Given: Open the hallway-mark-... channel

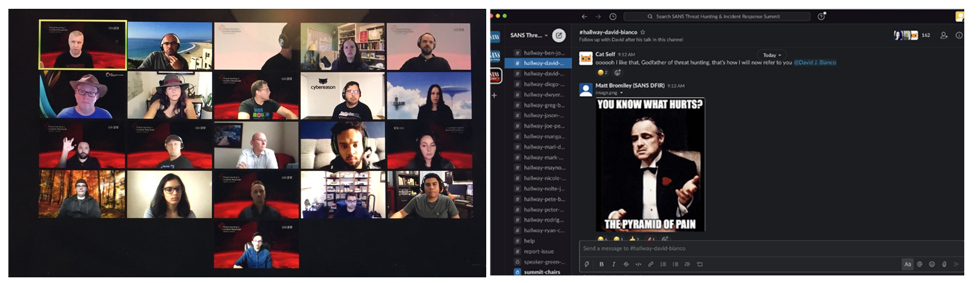Looking at the screenshot, I should 540,157.
